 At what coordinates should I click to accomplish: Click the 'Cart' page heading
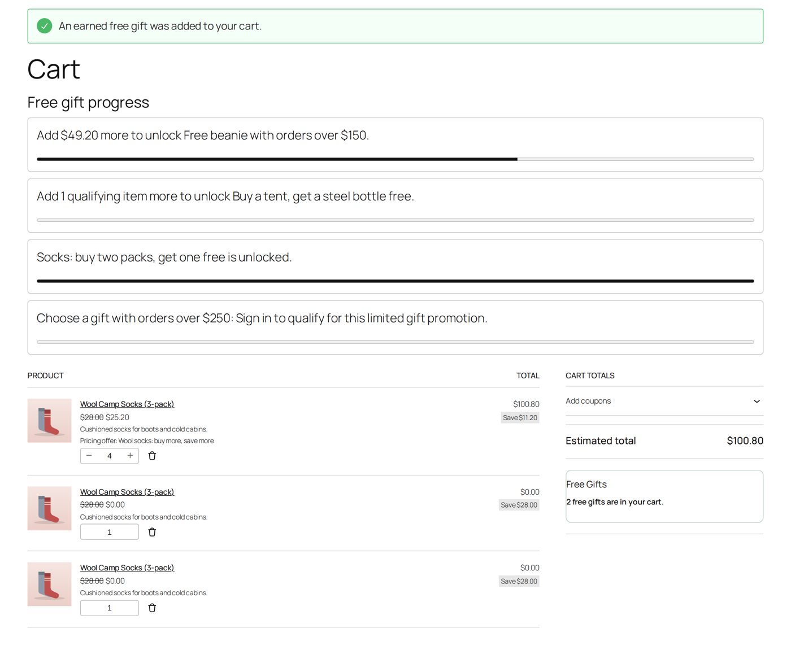click(x=54, y=69)
